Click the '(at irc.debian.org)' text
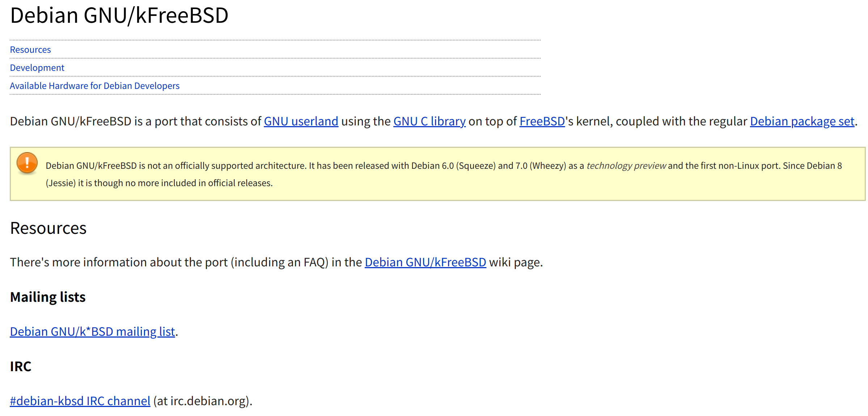The height and width of the screenshot is (416, 868). [202, 401]
